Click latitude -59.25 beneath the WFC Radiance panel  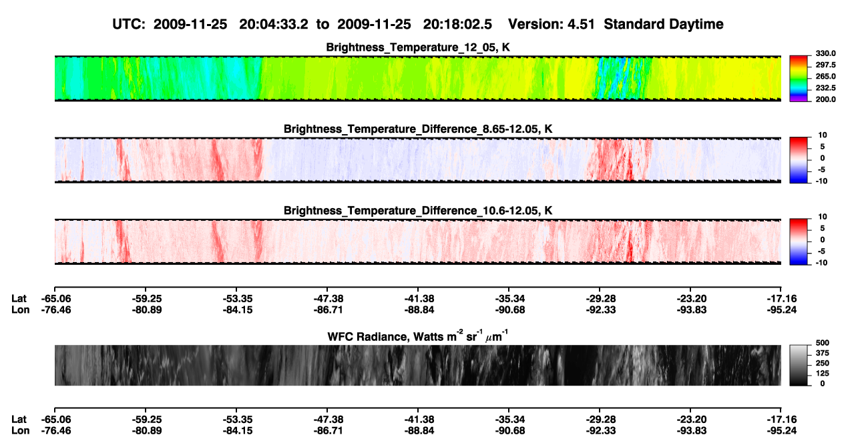146,419
